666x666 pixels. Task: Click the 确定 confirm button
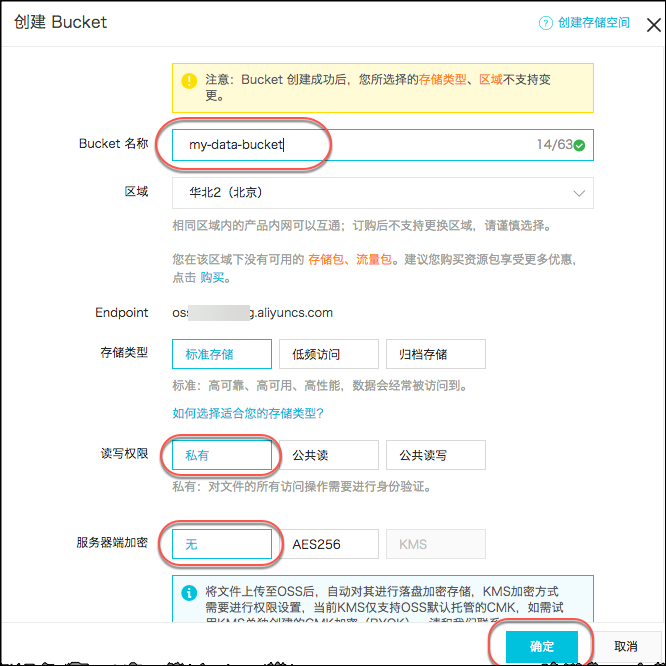click(541, 646)
